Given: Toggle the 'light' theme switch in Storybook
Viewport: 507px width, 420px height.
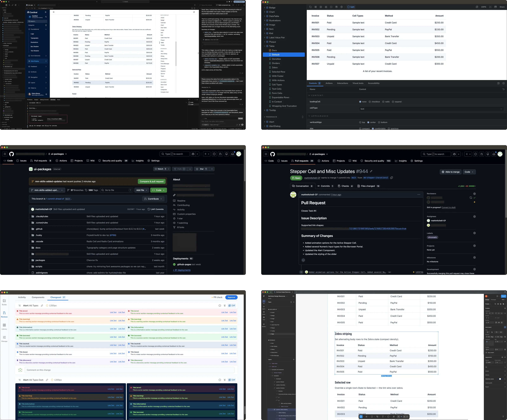Looking at the screenshot, I should pyautogui.click(x=351, y=7).
